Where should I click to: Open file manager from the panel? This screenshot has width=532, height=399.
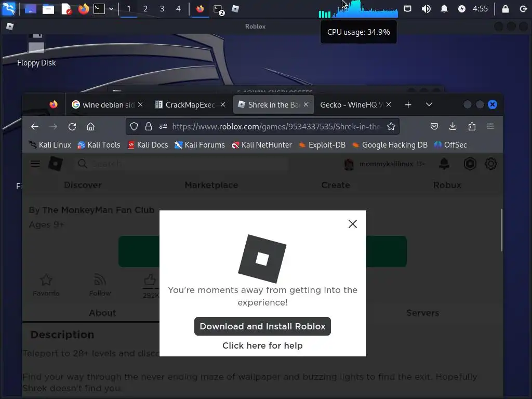tap(48, 9)
